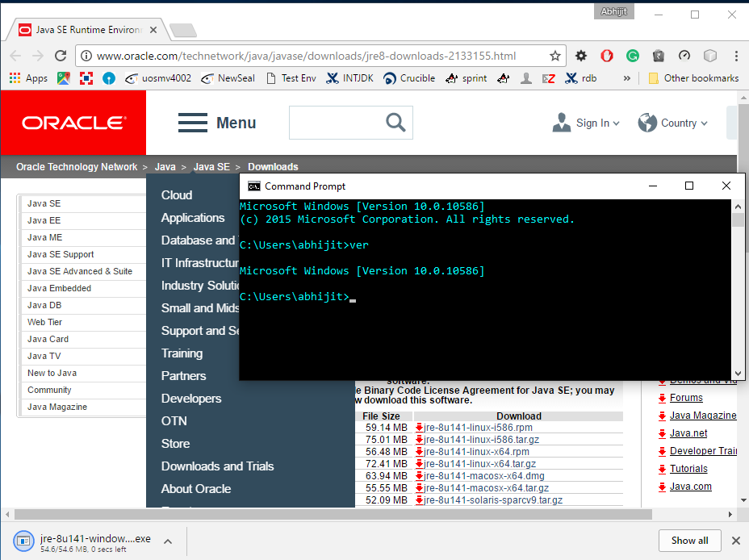Bookmark this page using the star icon
This screenshot has height=560, width=749.
555,56
